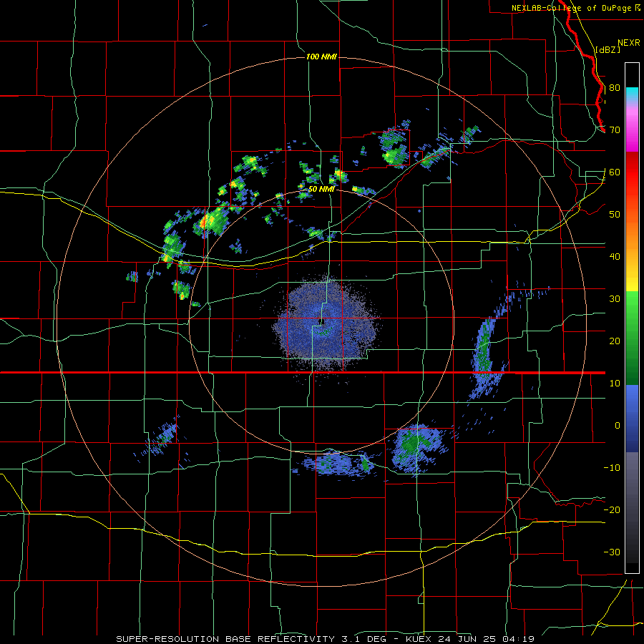This screenshot has height=644, width=644.
Task: Click the 50 NMI range ring label
Action: [x=321, y=190]
